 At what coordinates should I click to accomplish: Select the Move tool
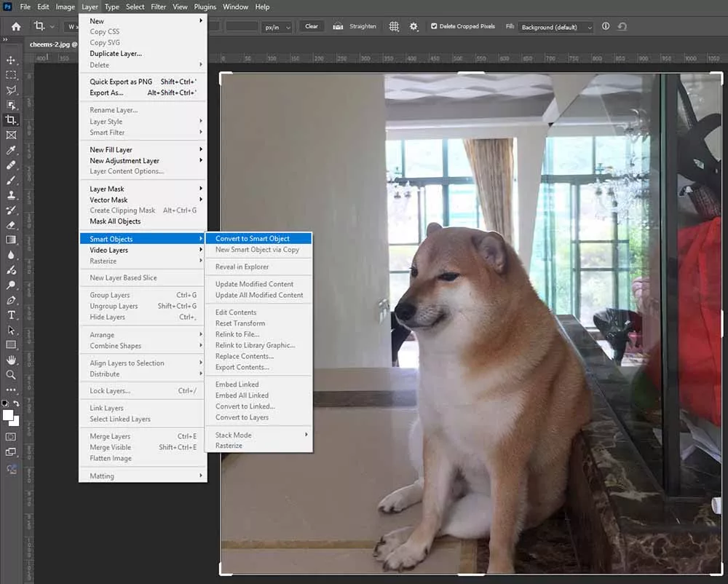coord(11,60)
